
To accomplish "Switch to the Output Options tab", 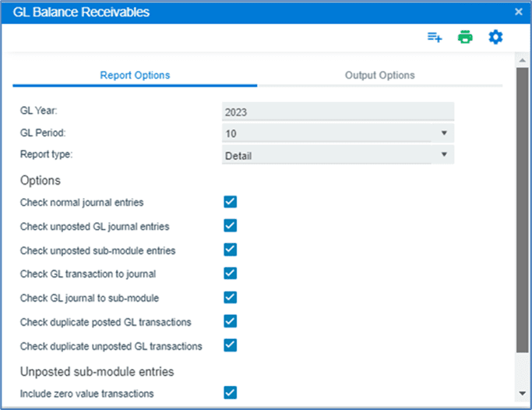I will (x=379, y=76).
